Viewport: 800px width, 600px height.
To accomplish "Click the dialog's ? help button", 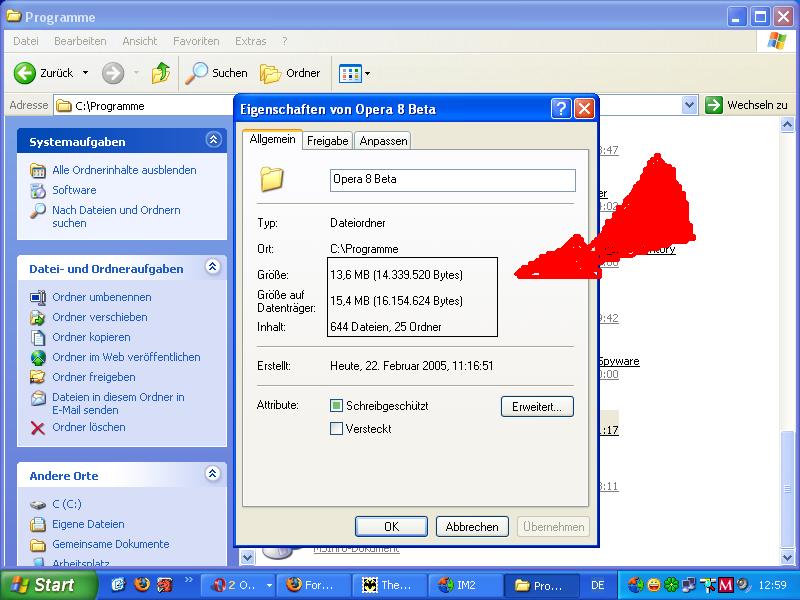I will [x=561, y=109].
